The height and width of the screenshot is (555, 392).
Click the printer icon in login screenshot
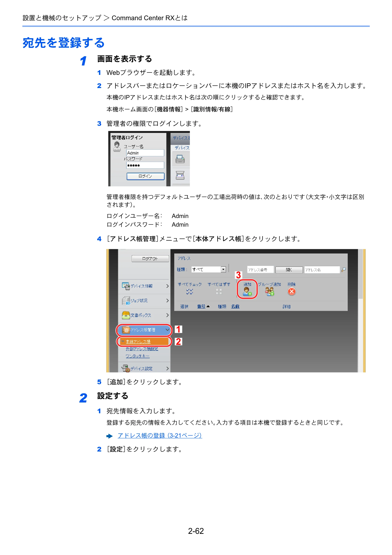[180, 159]
